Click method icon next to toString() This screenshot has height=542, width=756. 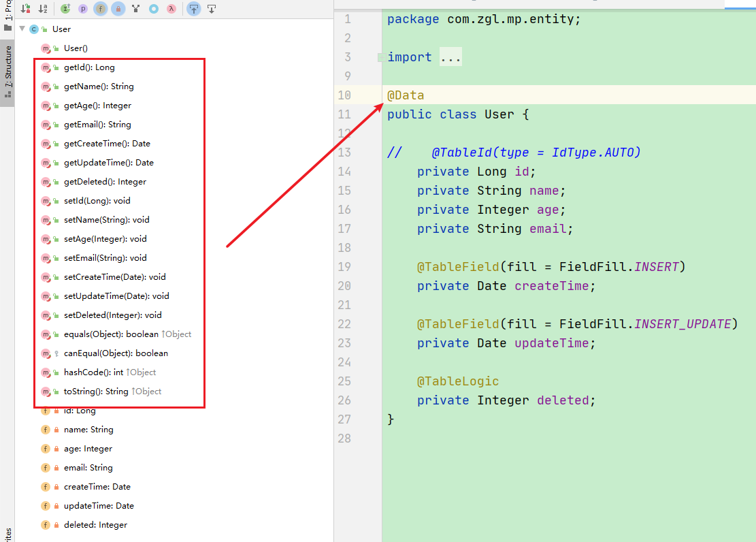pos(46,392)
